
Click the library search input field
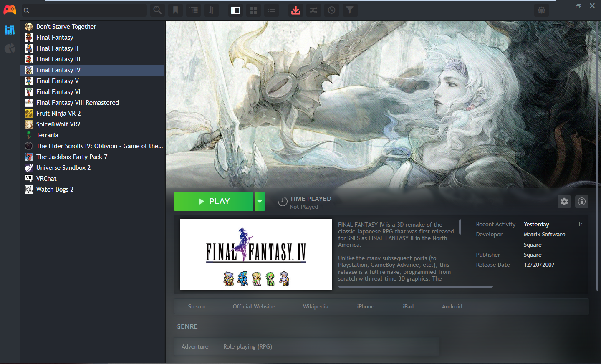point(84,10)
